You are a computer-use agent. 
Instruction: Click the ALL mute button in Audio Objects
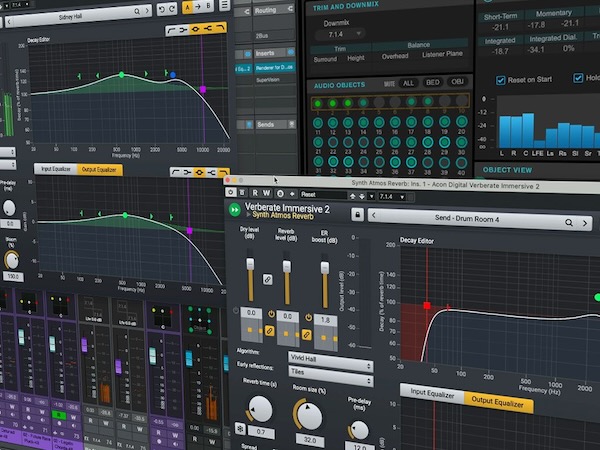[408, 83]
